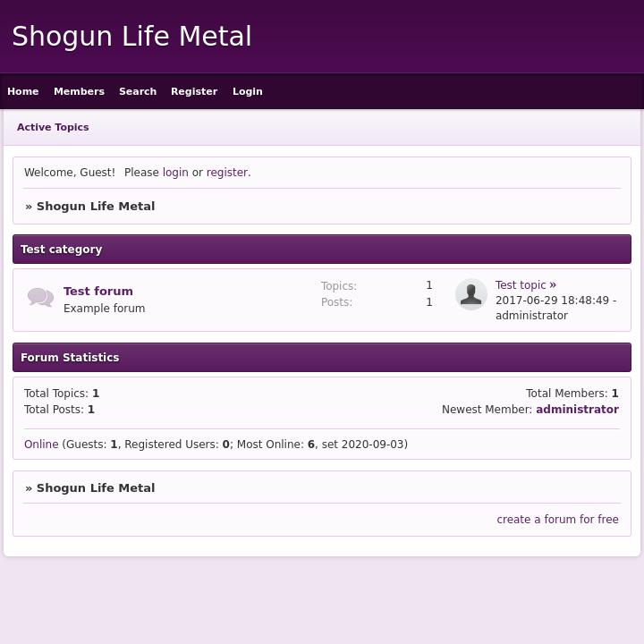This screenshot has height=644, width=644.
Task: Open the Search menu item
Action: coord(138,91)
